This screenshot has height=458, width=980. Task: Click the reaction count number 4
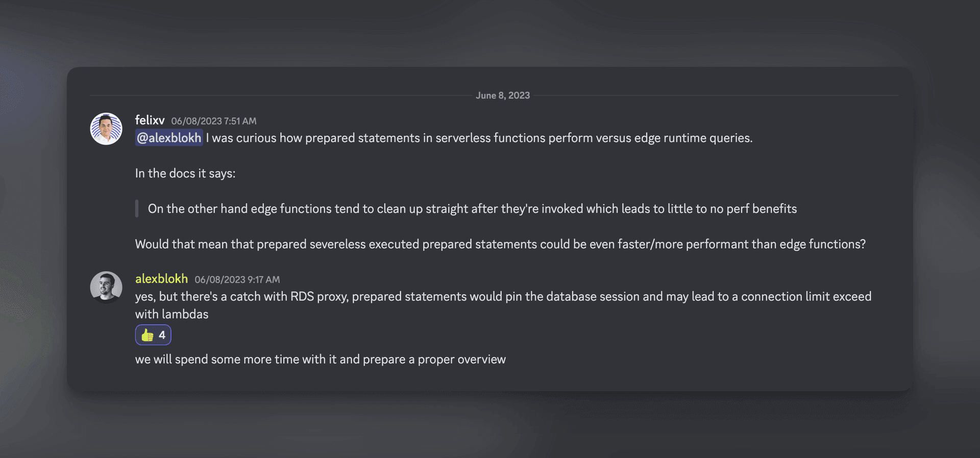point(162,335)
